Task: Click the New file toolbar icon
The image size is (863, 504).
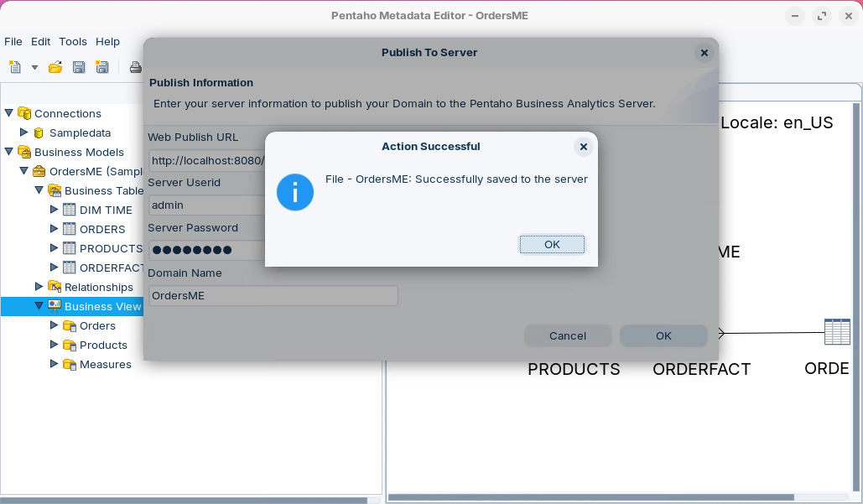Action: (x=15, y=67)
